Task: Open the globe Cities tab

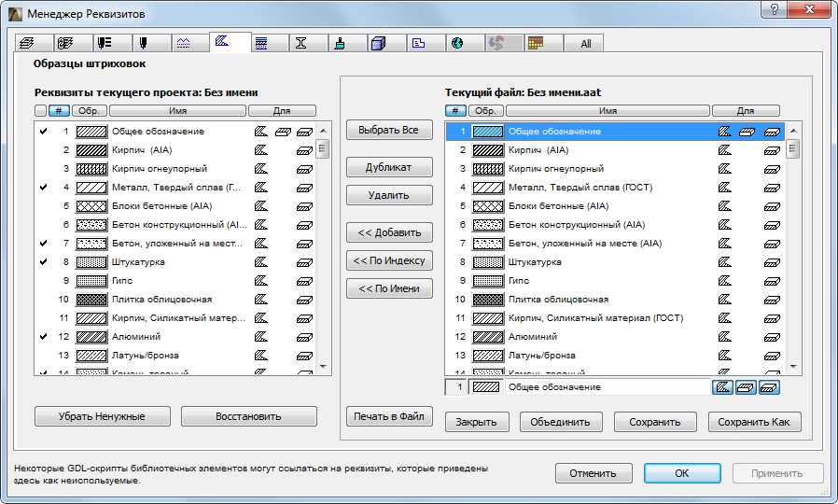Action: (x=466, y=43)
